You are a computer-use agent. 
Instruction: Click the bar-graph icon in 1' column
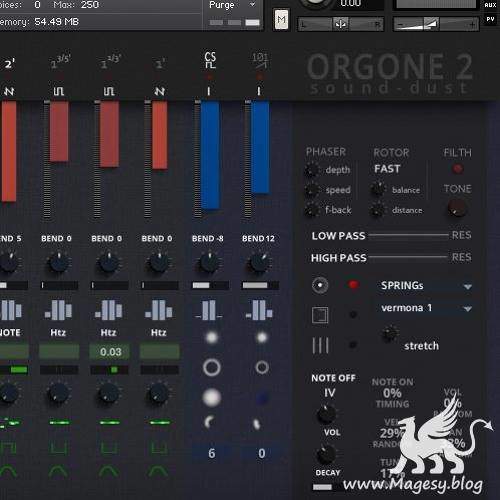pos(159,310)
